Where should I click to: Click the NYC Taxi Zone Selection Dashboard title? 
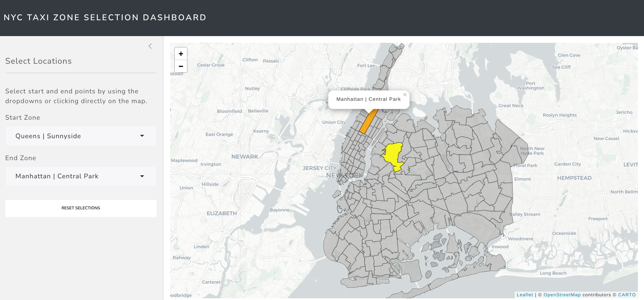tap(105, 18)
